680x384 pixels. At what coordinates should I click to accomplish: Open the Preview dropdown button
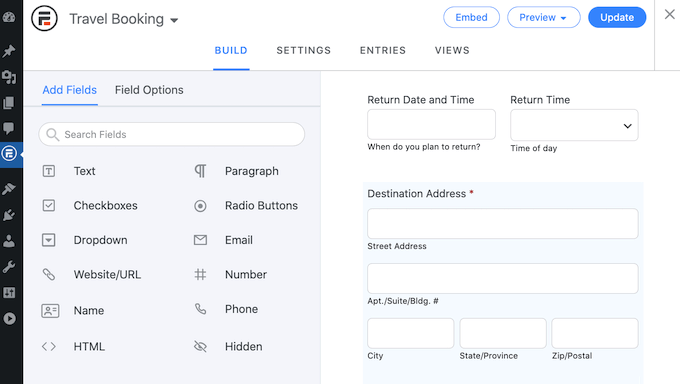click(543, 17)
